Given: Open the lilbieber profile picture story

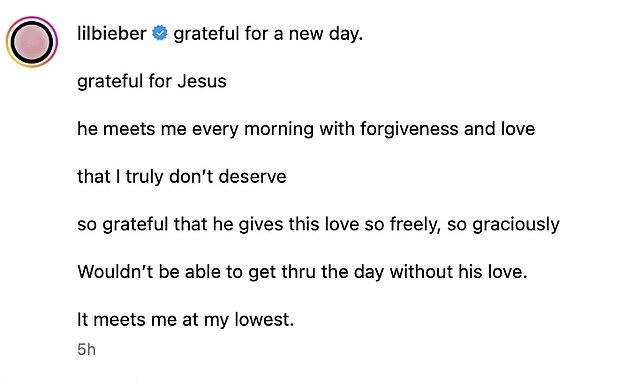Looking at the screenshot, I should click(32, 42).
